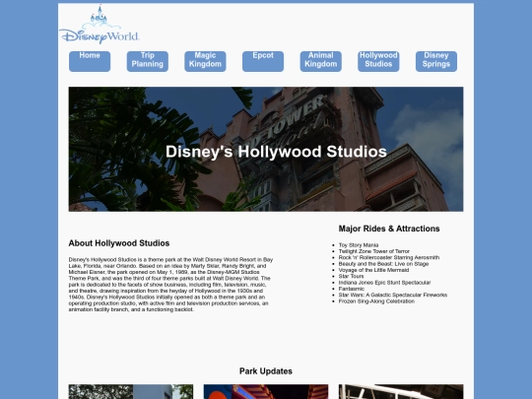This screenshot has height=399, width=532.
Task: Open the Trip Planning page
Action: click(147, 61)
